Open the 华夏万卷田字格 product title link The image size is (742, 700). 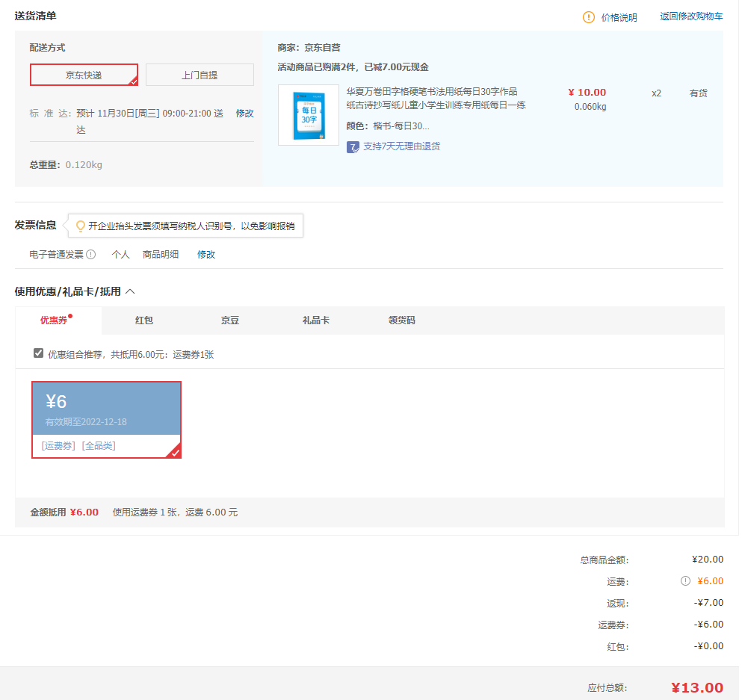(x=436, y=99)
